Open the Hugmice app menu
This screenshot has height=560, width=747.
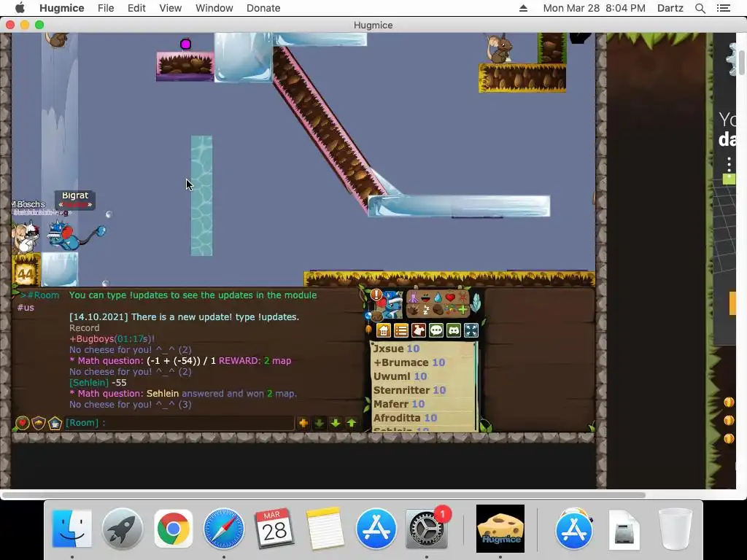click(x=61, y=8)
